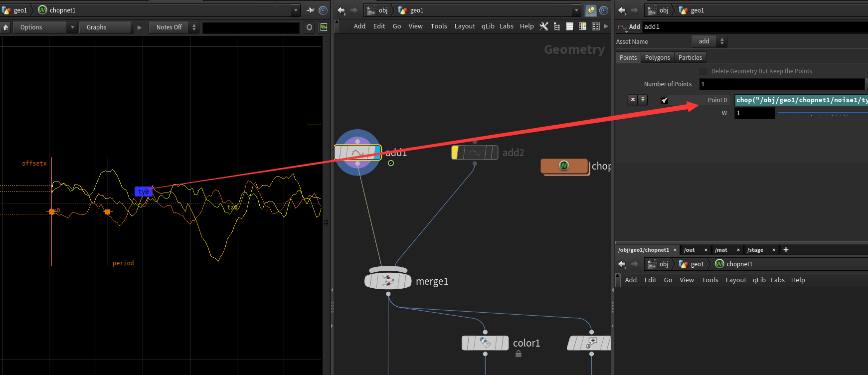
Task: Select the orange chopnet node
Action: tap(564, 166)
